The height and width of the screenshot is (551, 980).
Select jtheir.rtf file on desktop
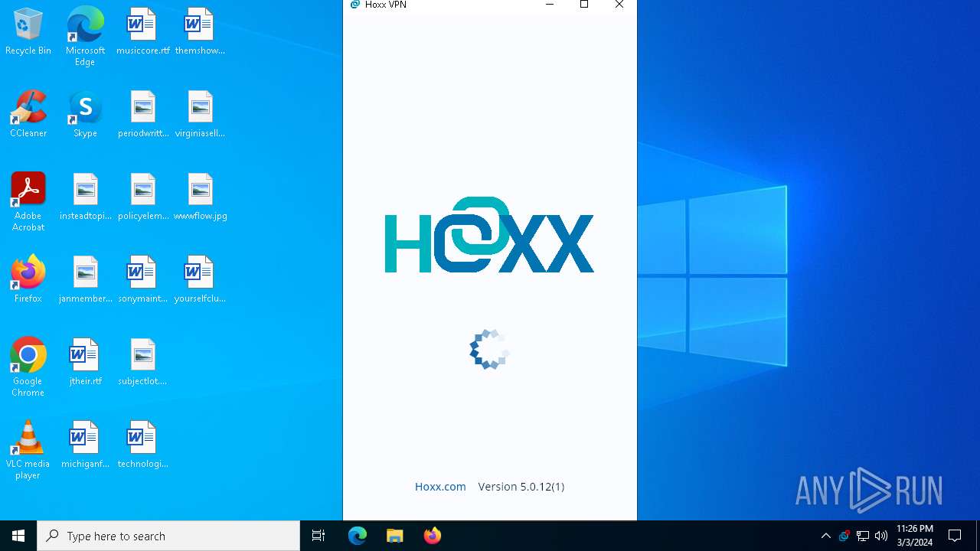tap(85, 362)
